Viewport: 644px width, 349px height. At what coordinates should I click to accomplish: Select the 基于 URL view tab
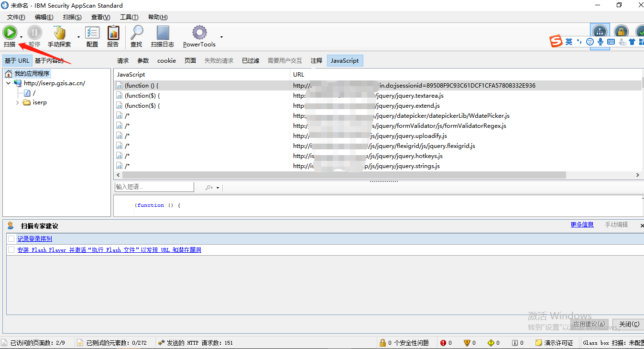pos(17,61)
